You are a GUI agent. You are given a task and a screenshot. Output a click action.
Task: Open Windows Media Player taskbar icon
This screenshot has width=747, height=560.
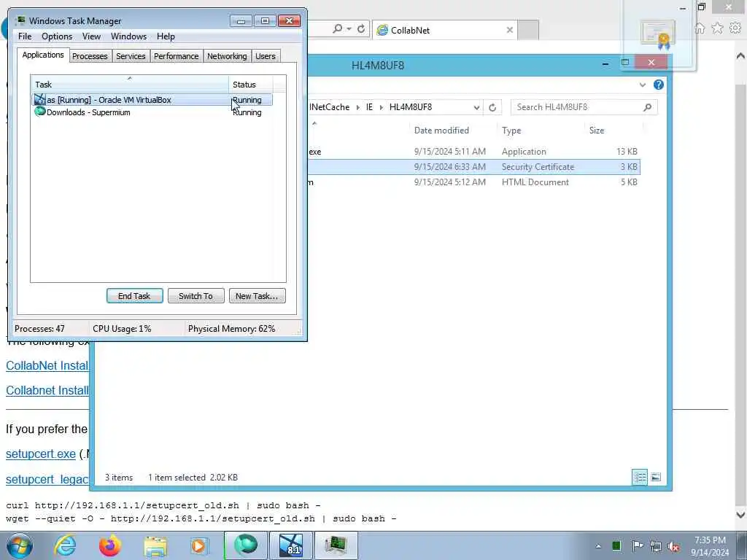click(x=198, y=546)
